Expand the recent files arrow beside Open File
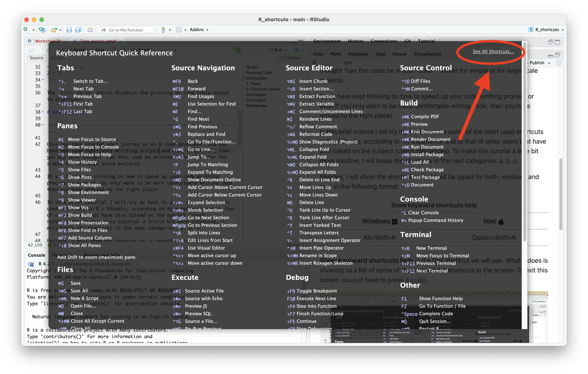The image size is (588, 374). pos(60,30)
